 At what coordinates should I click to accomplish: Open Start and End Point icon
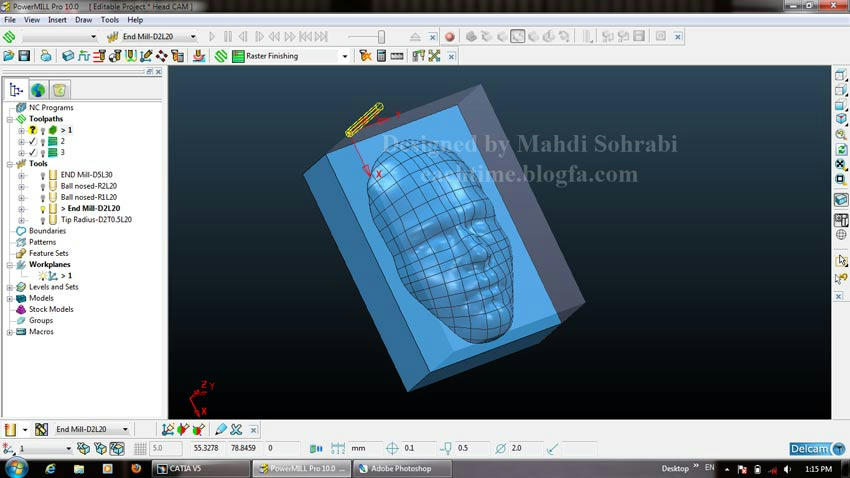pyautogui.click(x=115, y=56)
